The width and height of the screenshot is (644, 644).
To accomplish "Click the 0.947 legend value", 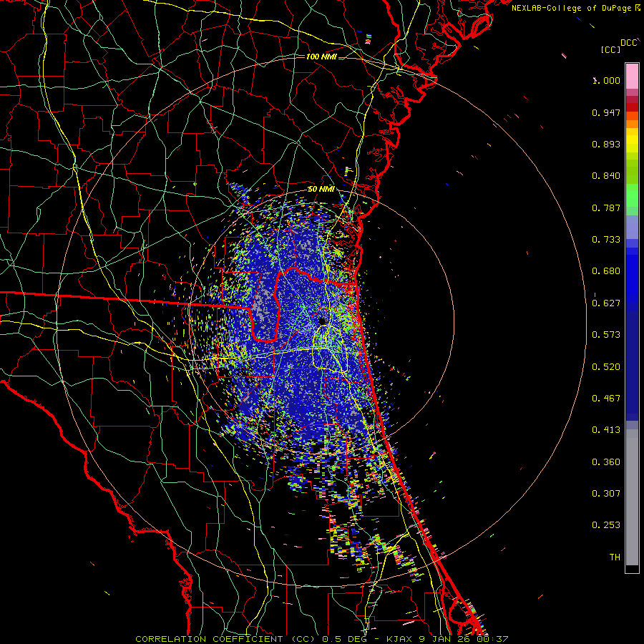I will pyautogui.click(x=606, y=112).
